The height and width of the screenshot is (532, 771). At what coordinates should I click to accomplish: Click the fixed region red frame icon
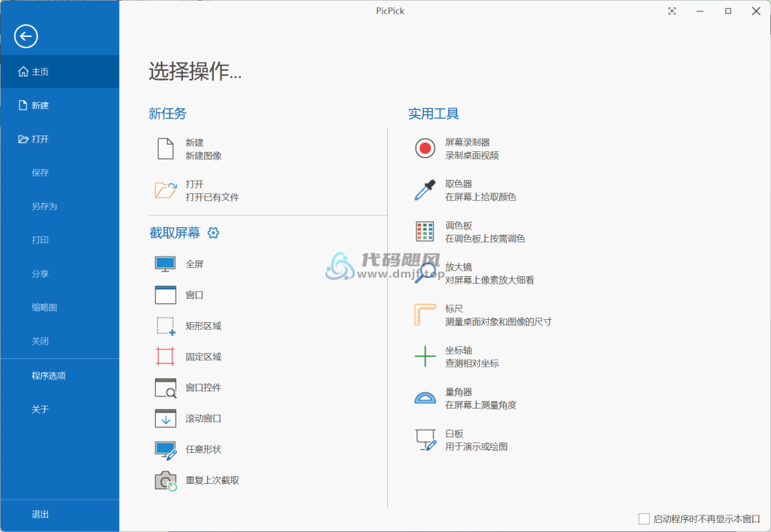click(165, 357)
